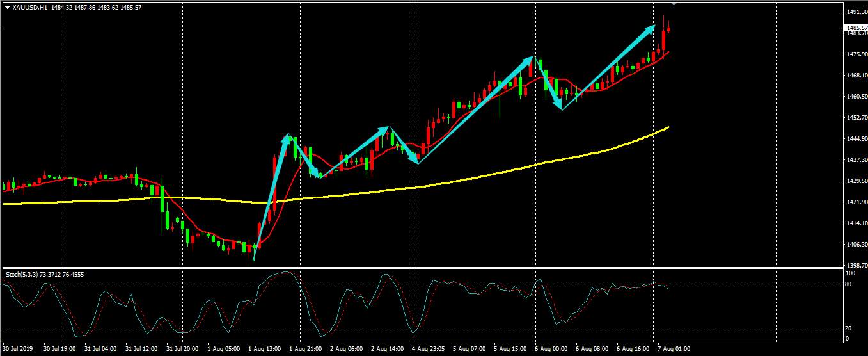
Task: Click the 1406.30 price axis label
Action: point(857,245)
